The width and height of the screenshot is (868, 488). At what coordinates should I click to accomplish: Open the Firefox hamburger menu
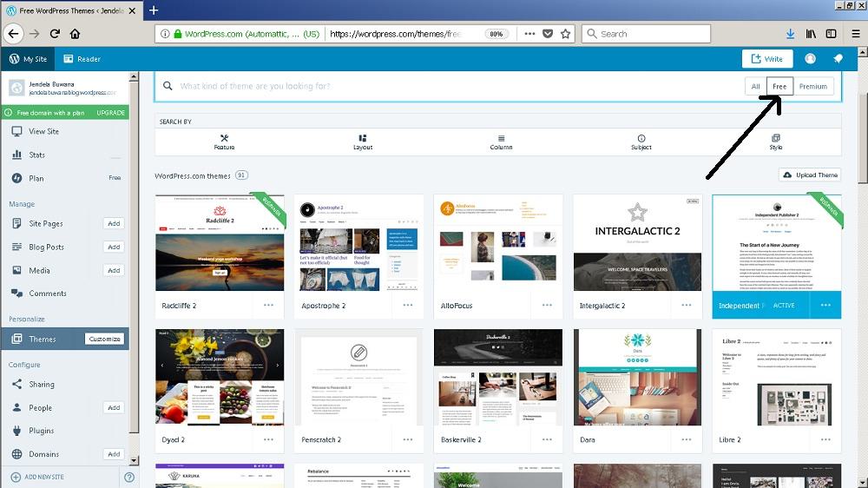[855, 34]
